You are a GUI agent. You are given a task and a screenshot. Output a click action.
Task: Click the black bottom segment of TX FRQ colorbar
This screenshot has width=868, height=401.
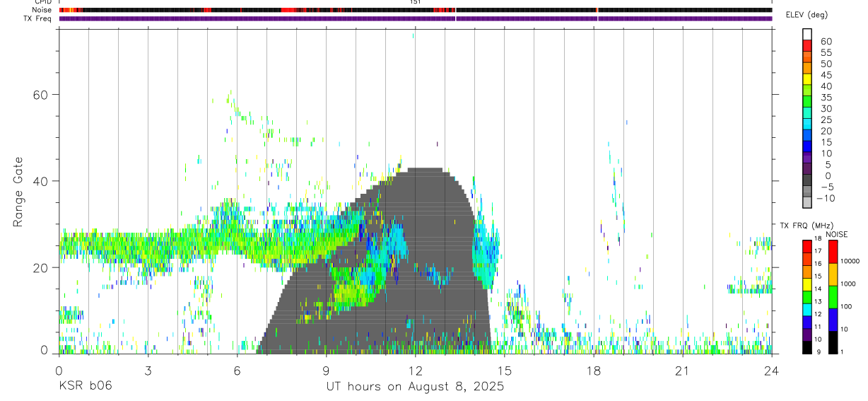pos(807,347)
